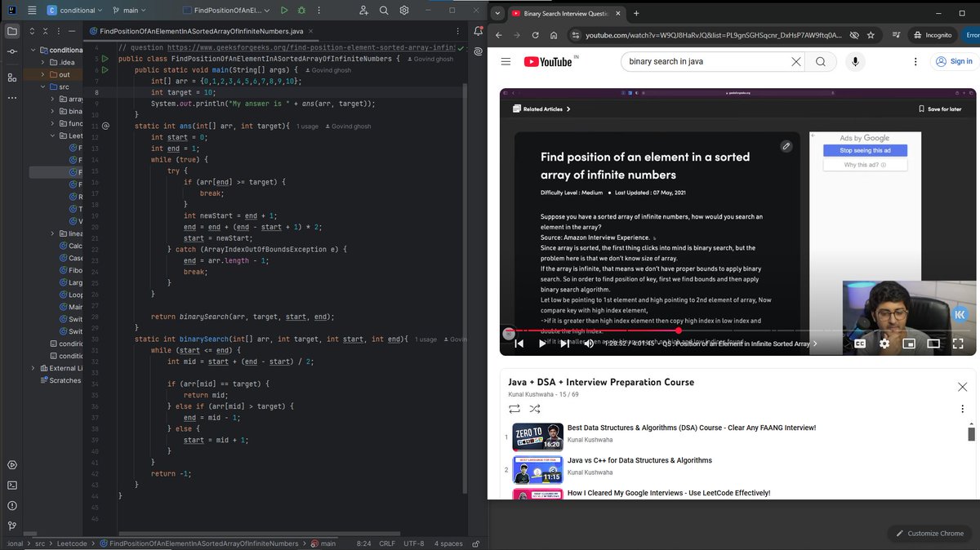980x550 pixels.
Task: Open the Structure tool window icon
Action: click(x=11, y=78)
